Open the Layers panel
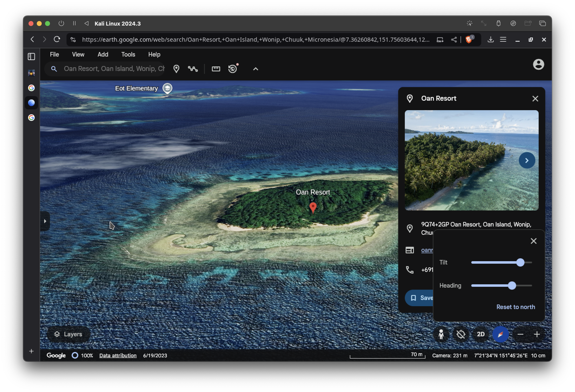 (68, 334)
